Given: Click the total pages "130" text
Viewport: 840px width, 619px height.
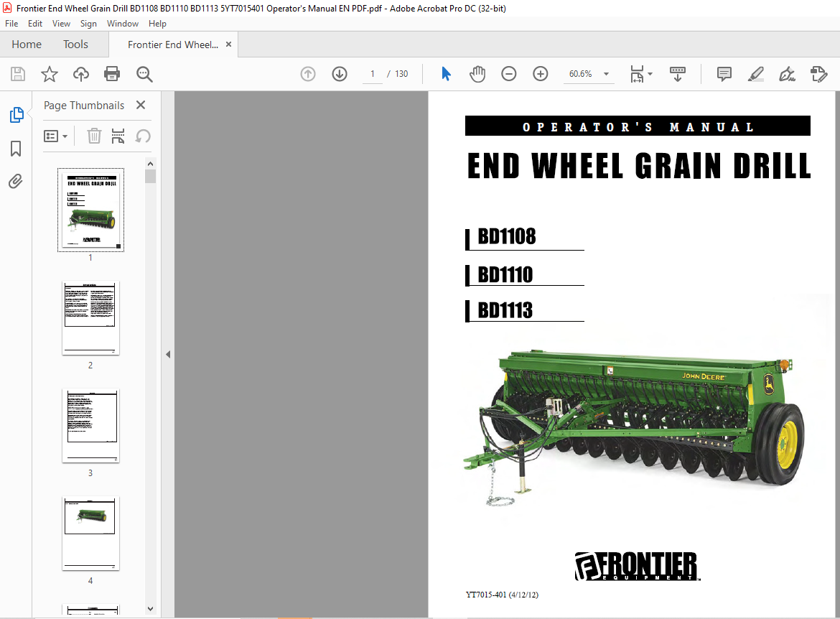Looking at the screenshot, I should point(401,74).
